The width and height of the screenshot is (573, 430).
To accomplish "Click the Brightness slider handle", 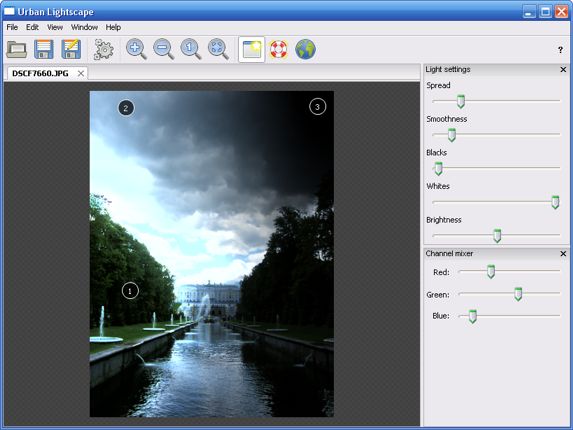I will click(x=497, y=236).
